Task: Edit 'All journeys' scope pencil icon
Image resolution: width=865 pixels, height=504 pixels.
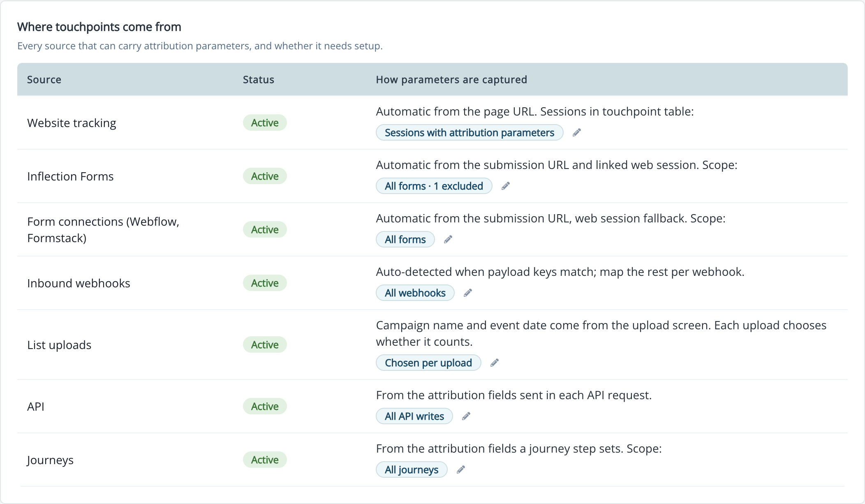Action: (x=461, y=469)
